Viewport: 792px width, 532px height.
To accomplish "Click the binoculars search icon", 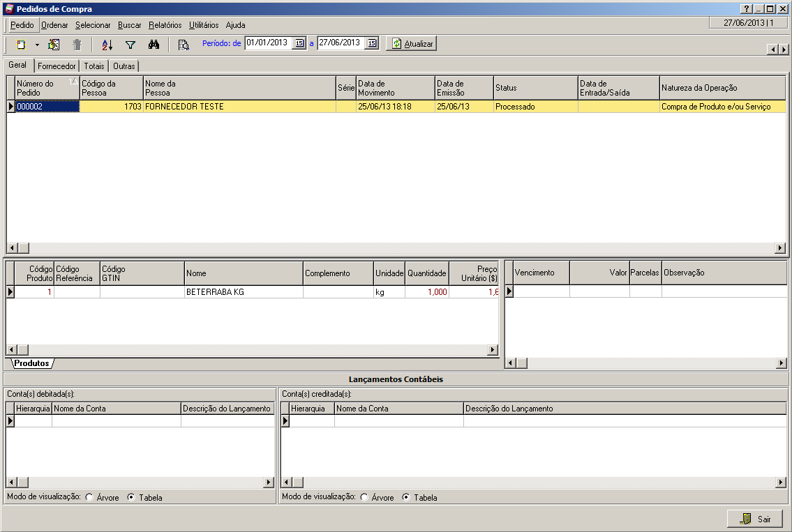I will pos(154,44).
